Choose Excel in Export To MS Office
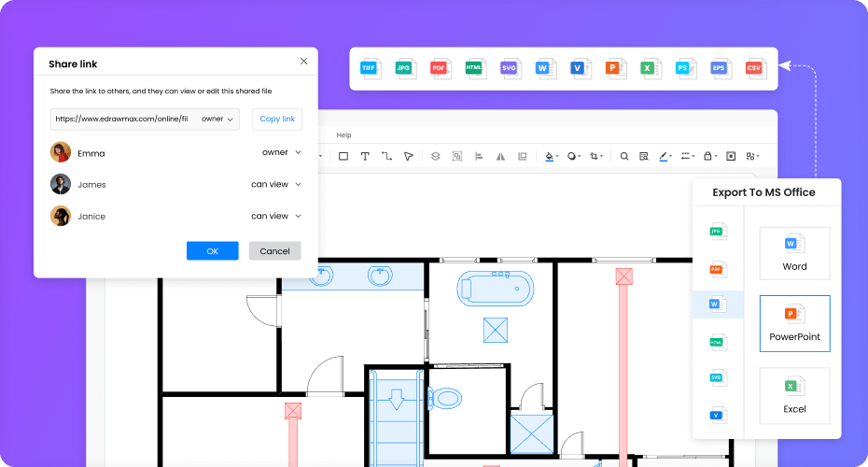Screen dimensions: 868x467 (x=795, y=395)
